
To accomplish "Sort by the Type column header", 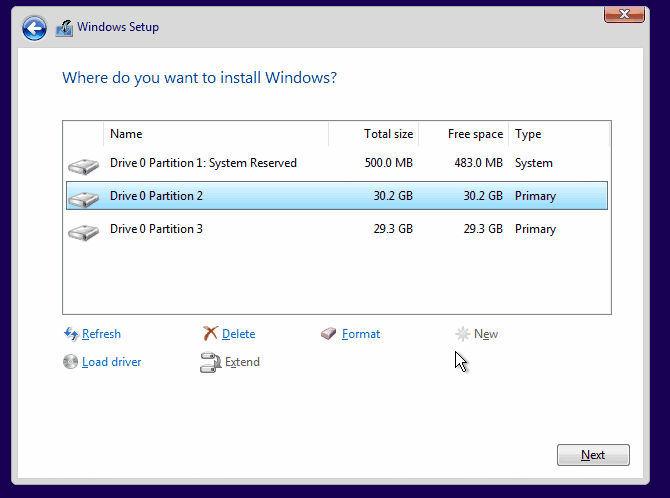I will coord(559,134).
